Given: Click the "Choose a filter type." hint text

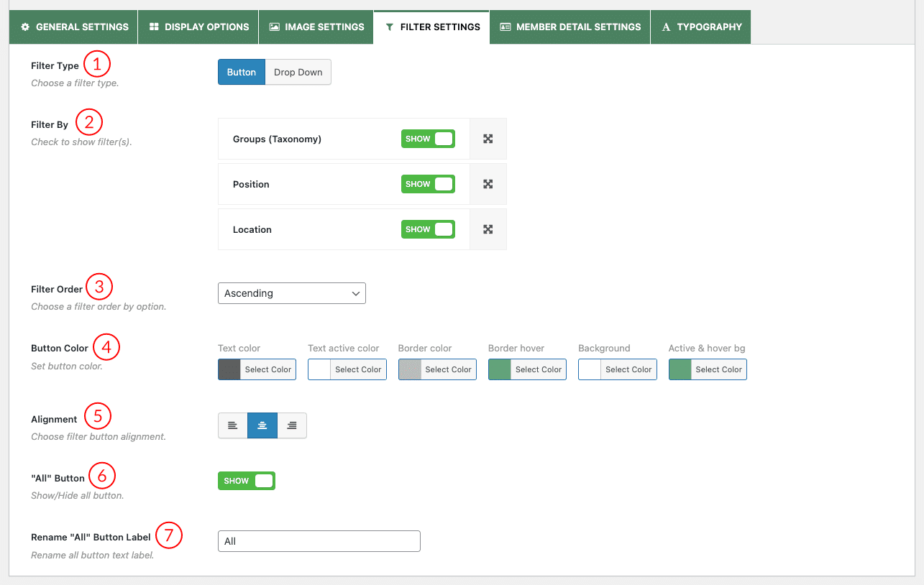Looking at the screenshot, I should click(x=75, y=83).
